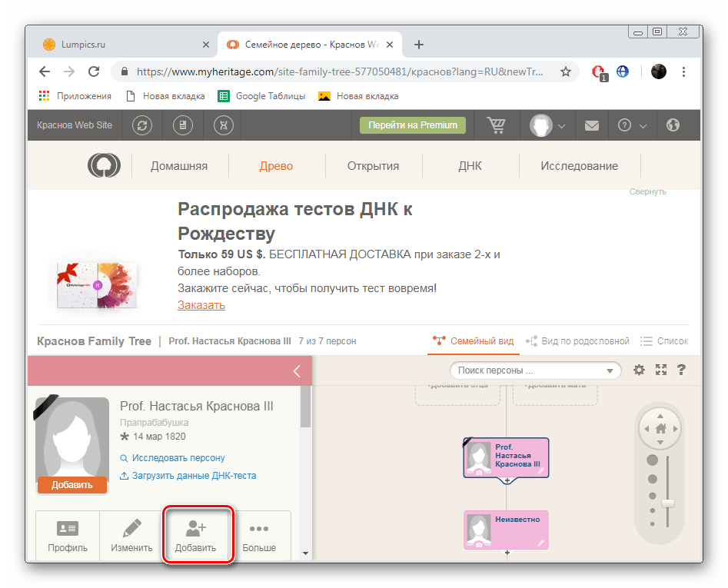Open the shopping cart icon
Image resolution: width=728 pixels, height=588 pixels.
click(x=497, y=125)
